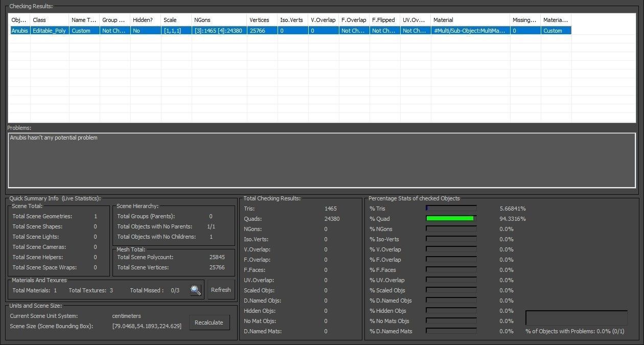Click the Total Objects with No Parents label
644x345 pixels.
tap(155, 226)
